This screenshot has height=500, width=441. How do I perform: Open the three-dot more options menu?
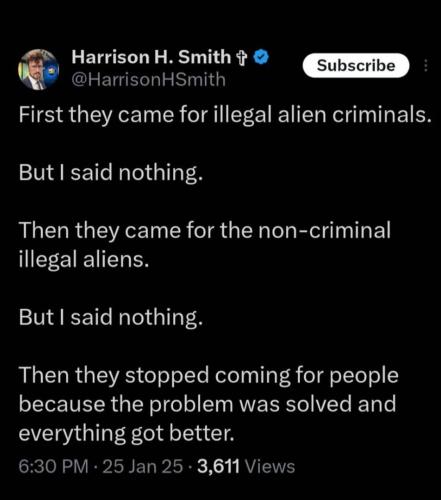point(425,66)
